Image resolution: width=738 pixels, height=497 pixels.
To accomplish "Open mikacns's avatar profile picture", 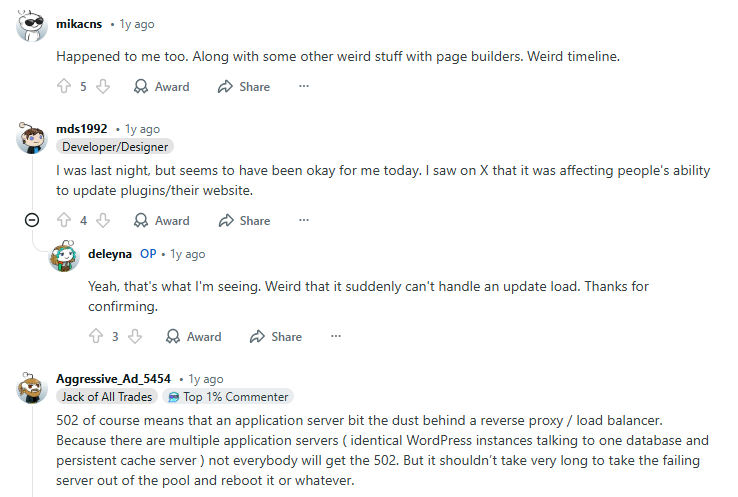I will click(32, 25).
